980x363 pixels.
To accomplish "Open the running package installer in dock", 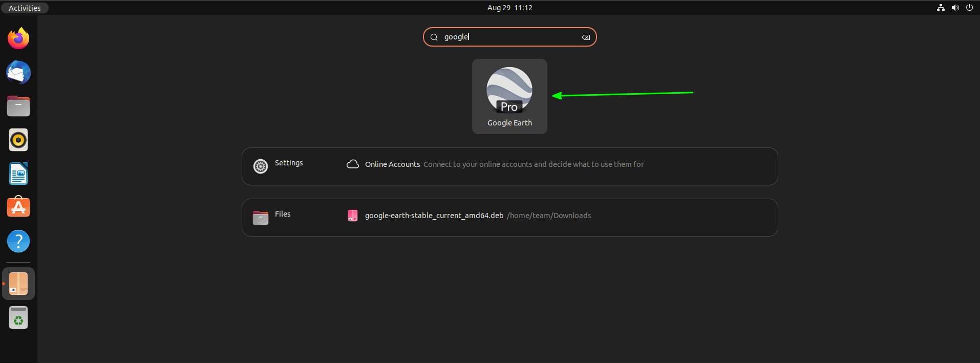I will [18, 284].
